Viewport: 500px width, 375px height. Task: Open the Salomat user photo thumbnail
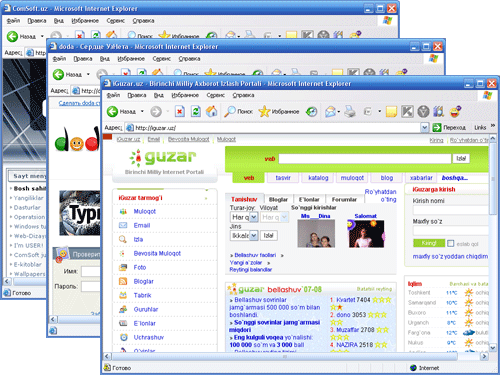366,234
